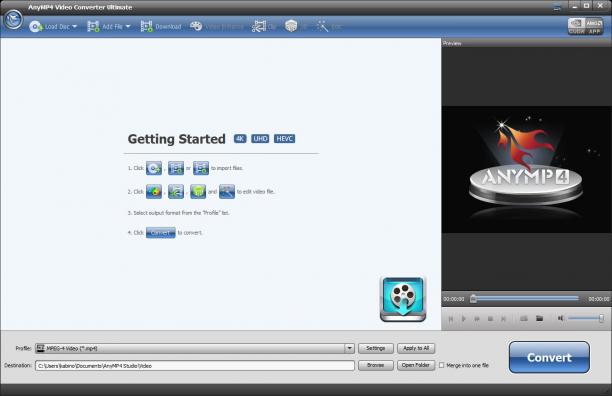This screenshot has width=612, height=396.
Task: Open the snapshot folder icon
Action: [x=539, y=319]
